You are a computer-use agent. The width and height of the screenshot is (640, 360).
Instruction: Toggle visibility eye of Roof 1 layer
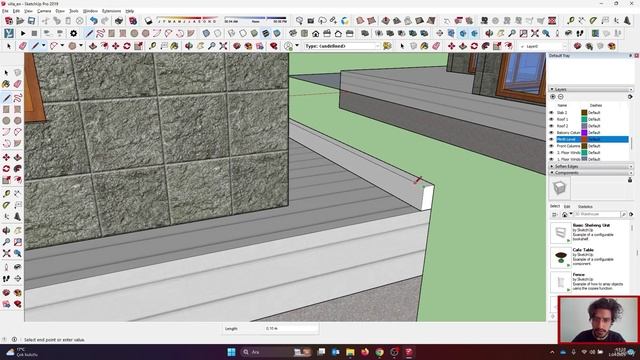tap(551, 119)
